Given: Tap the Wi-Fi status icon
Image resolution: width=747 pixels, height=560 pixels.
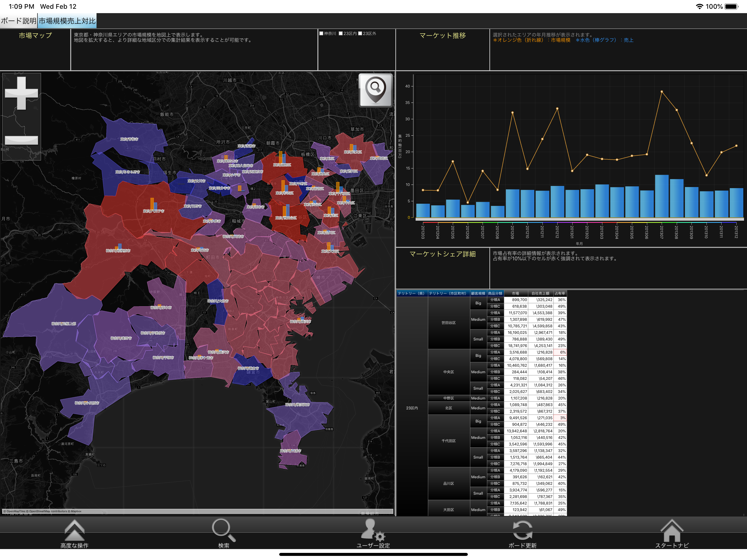Looking at the screenshot, I should click(699, 6).
